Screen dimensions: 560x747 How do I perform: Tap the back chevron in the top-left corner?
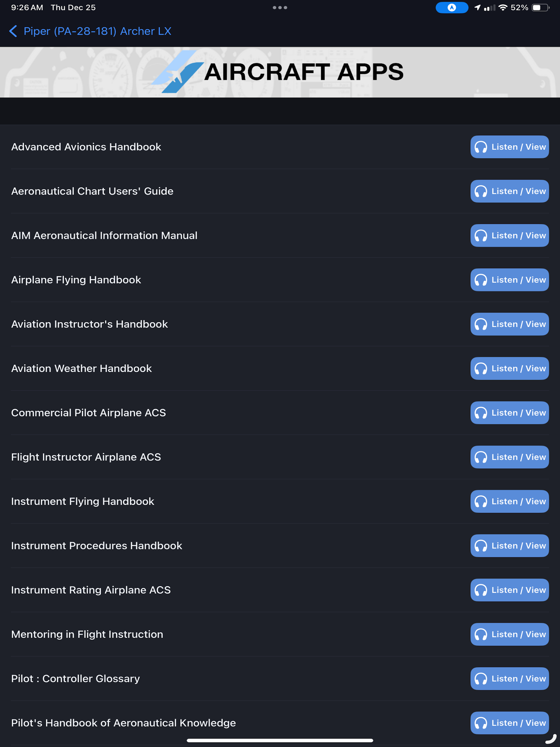(x=13, y=31)
